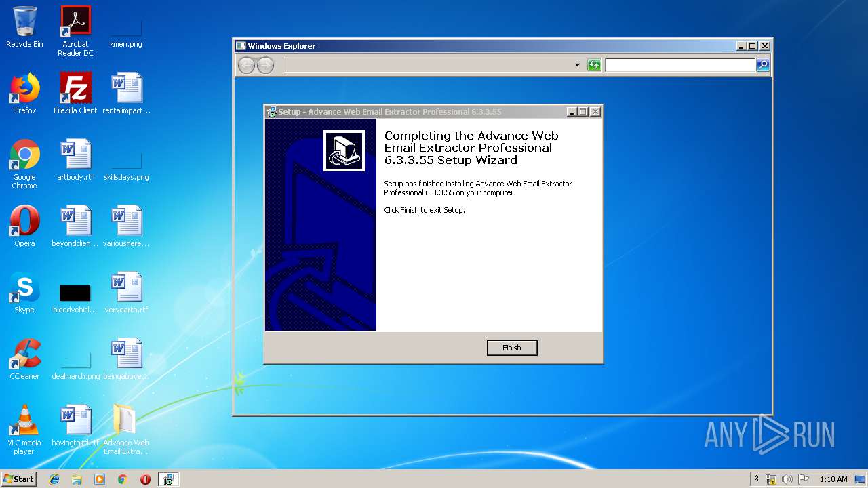Minimize the Setup wizard window
The height and width of the screenshot is (488, 868).
coord(572,112)
